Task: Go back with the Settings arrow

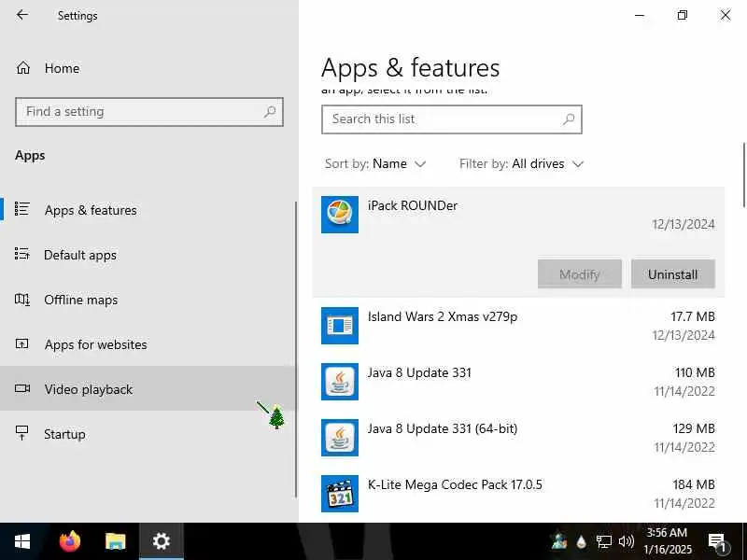Action: [x=22, y=15]
